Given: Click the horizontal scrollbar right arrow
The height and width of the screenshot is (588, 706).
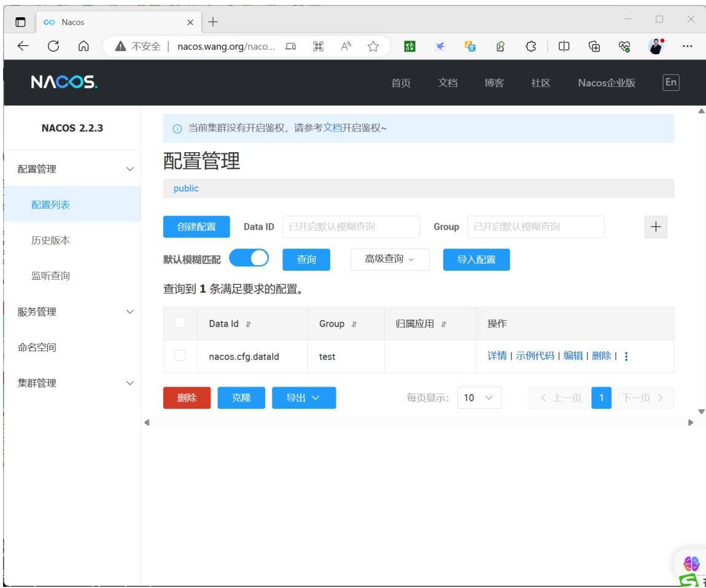Looking at the screenshot, I should point(691,422).
